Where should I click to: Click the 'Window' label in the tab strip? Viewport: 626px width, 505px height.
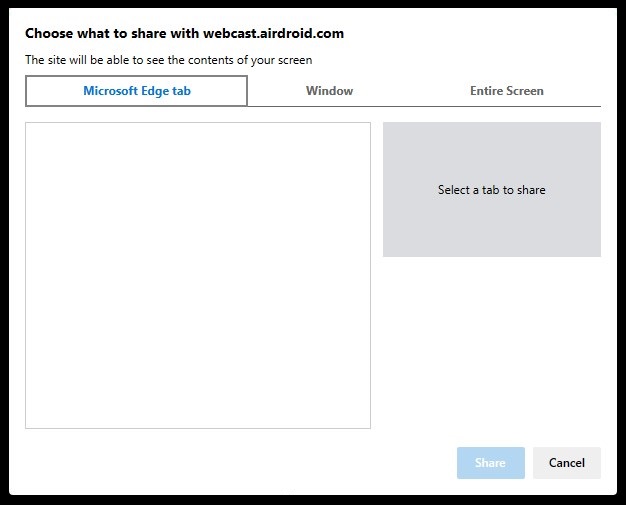click(329, 91)
